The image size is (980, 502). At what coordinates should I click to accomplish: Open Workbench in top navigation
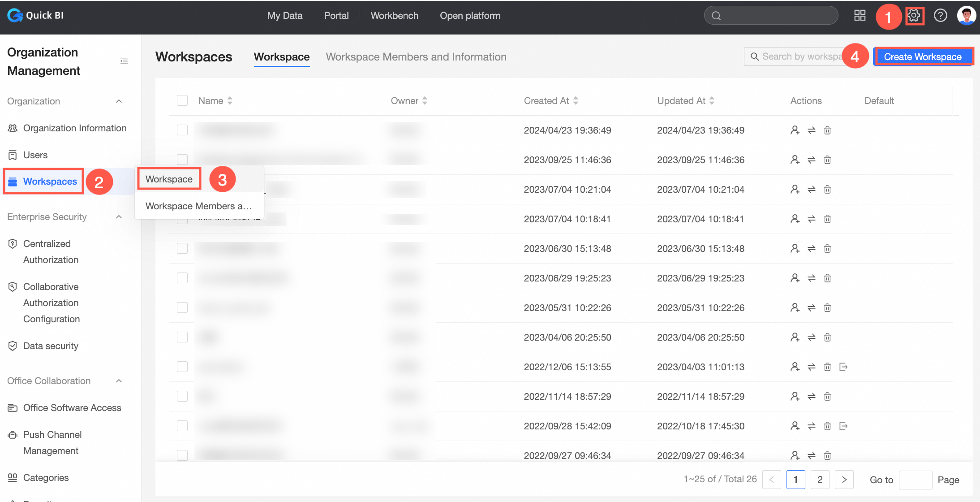tap(395, 16)
